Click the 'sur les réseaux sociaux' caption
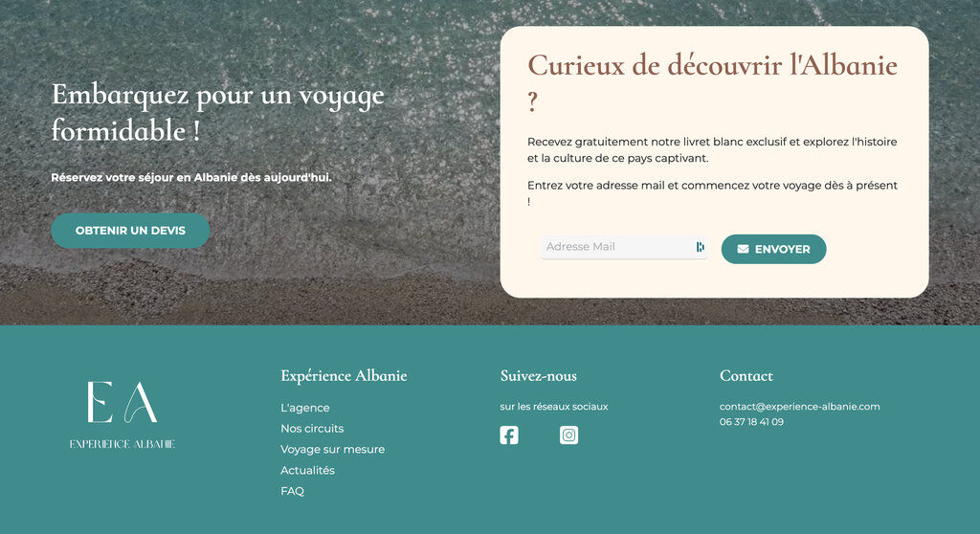980x534 pixels. pyautogui.click(x=553, y=407)
